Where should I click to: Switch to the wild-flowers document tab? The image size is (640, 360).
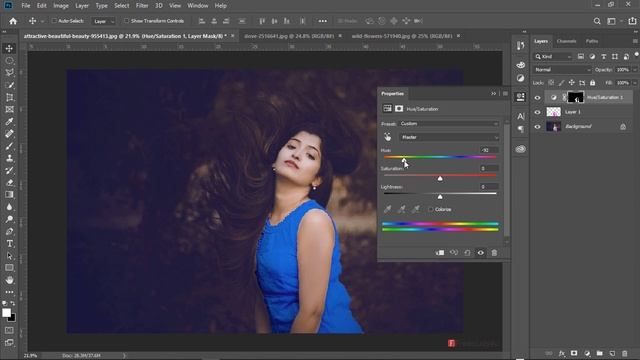[x=402, y=36]
